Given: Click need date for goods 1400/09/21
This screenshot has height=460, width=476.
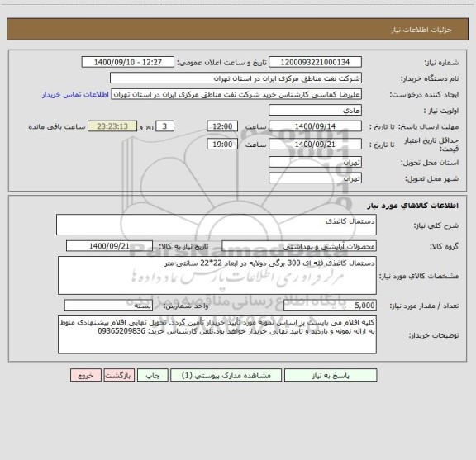Looking at the screenshot, I should (x=109, y=246).
